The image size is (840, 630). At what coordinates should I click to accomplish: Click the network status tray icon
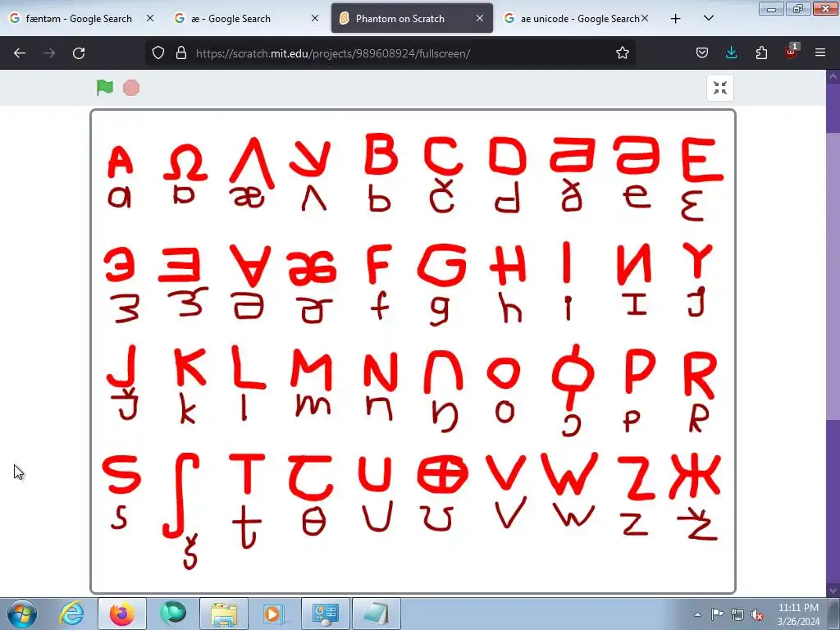coord(737,614)
